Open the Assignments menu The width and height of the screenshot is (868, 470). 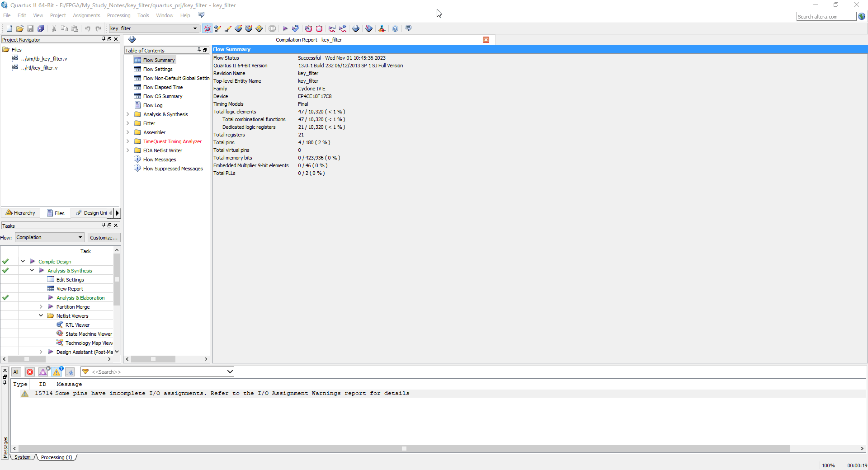[86, 15]
